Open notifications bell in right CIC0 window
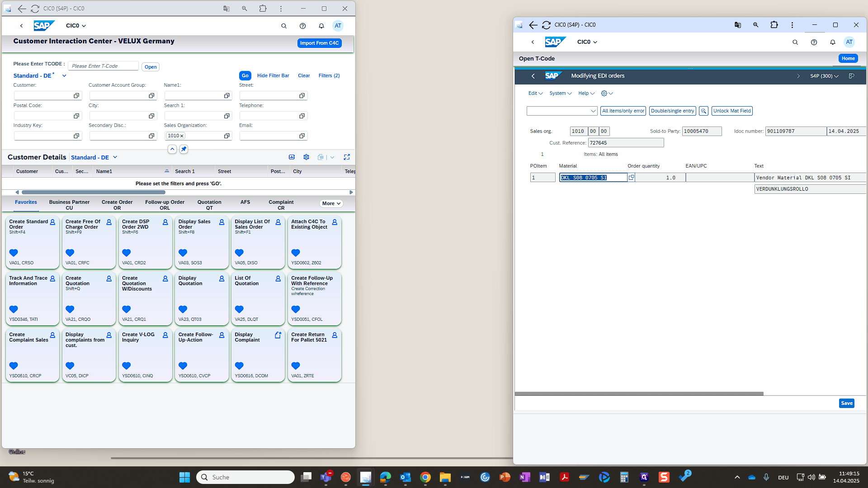Viewport: 868px width, 488px height. (833, 42)
